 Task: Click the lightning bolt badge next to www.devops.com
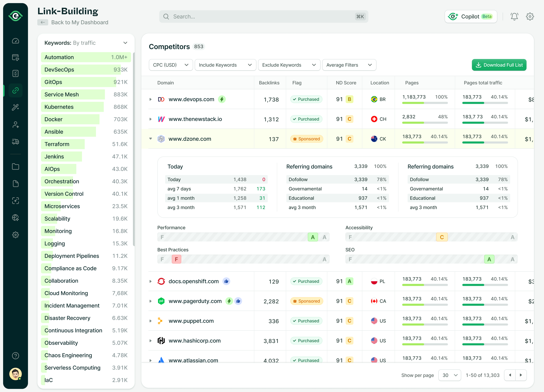coord(222,99)
